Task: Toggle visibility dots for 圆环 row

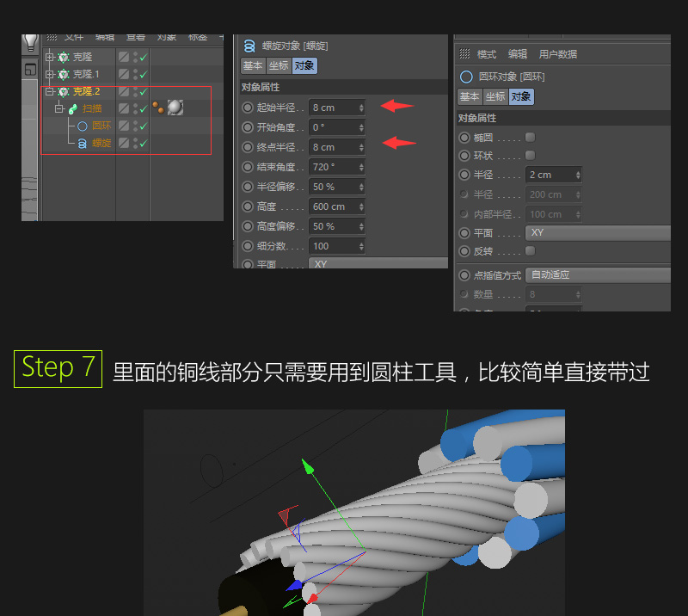Action: (x=135, y=126)
